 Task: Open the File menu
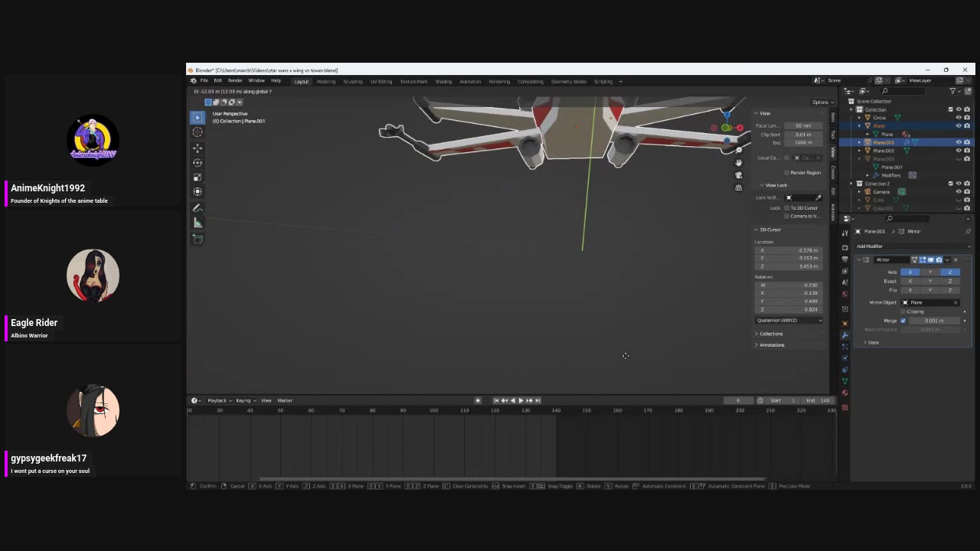[x=204, y=81]
